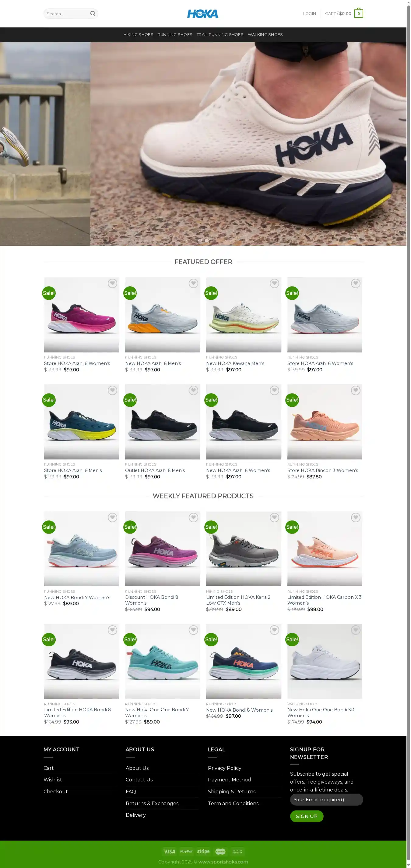Click the Visa payment icon in footer
This screenshot has width=411, height=868.
coord(169,852)
